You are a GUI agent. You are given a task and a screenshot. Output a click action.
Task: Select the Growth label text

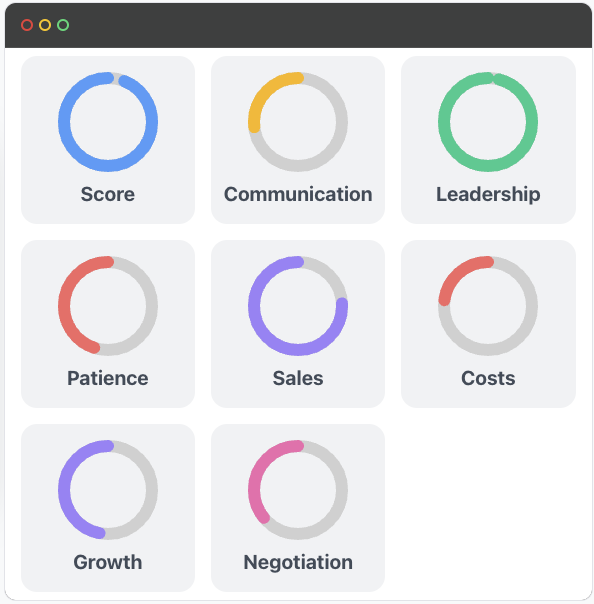(108, 562)
